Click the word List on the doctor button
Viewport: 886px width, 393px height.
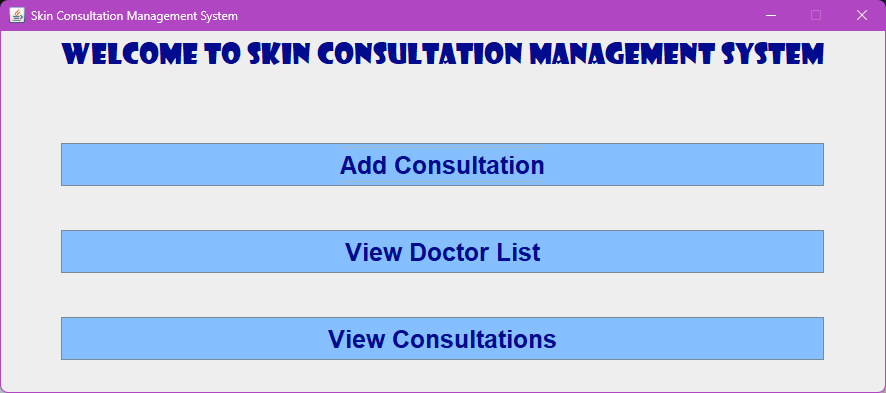tap(519, 252)
